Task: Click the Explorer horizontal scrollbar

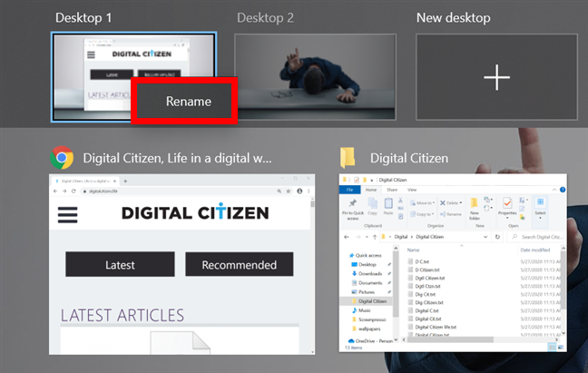Action: pyautogui.click(x=450, y=339)
